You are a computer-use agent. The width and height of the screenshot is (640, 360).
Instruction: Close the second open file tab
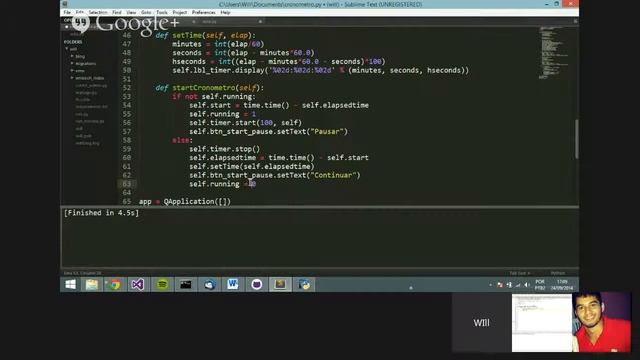pyautogui.click(x=260, y=22)
